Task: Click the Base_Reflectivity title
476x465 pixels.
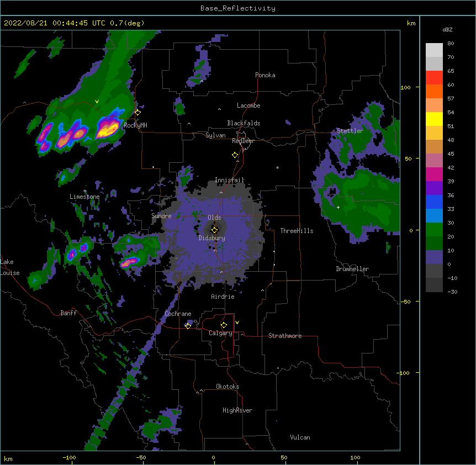Action: [238, 8]
